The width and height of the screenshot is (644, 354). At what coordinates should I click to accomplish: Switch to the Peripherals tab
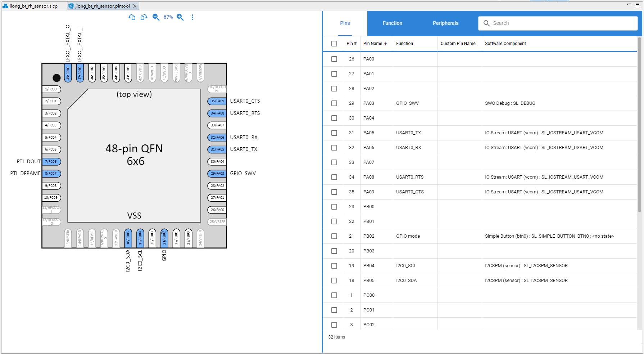pos(445,23)
